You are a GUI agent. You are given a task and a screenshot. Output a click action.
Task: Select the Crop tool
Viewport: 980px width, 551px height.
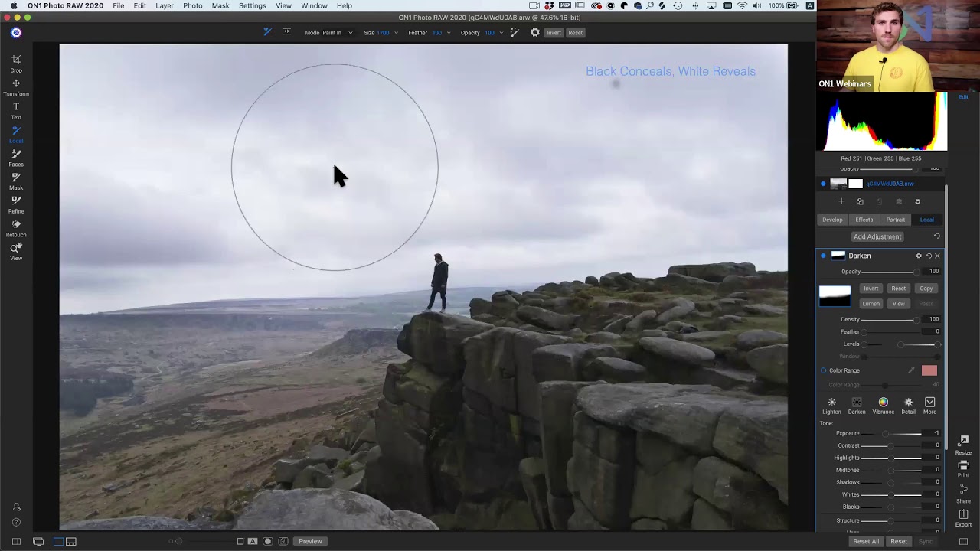16,64
